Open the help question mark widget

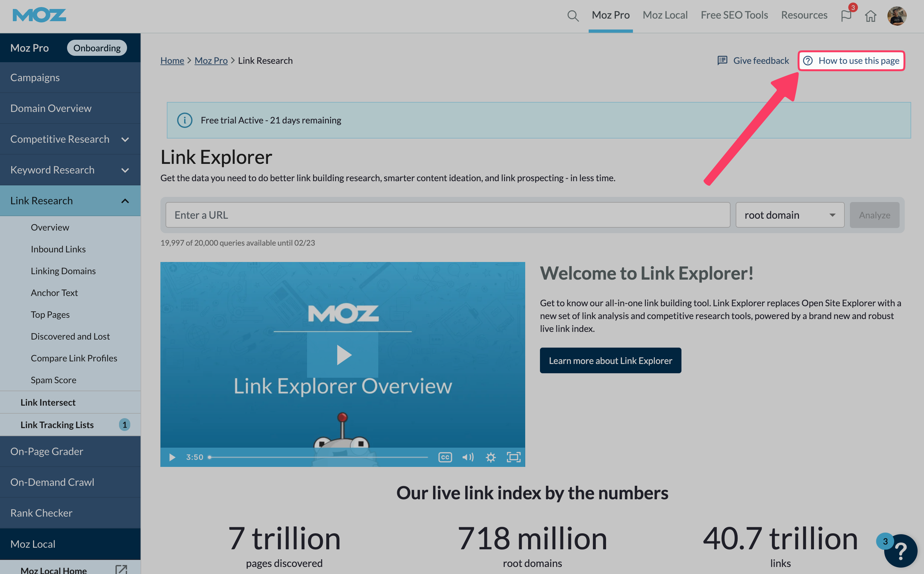(901, 551)
